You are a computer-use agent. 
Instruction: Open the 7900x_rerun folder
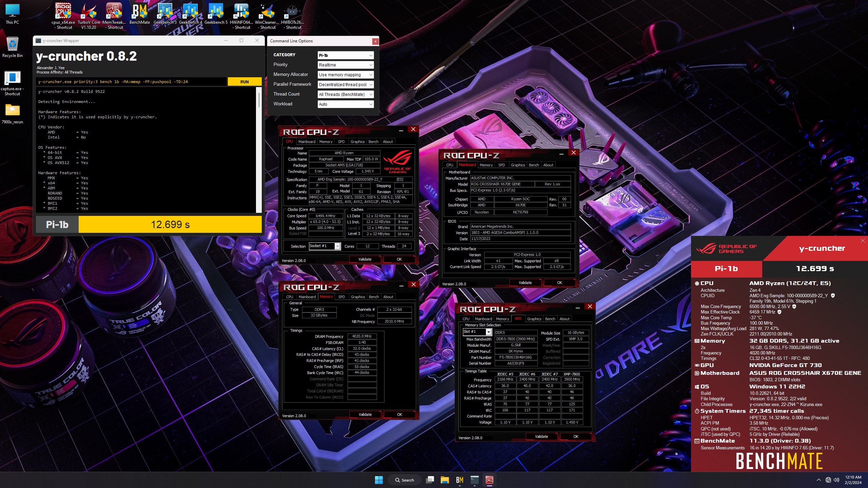[x=13, y=114]
